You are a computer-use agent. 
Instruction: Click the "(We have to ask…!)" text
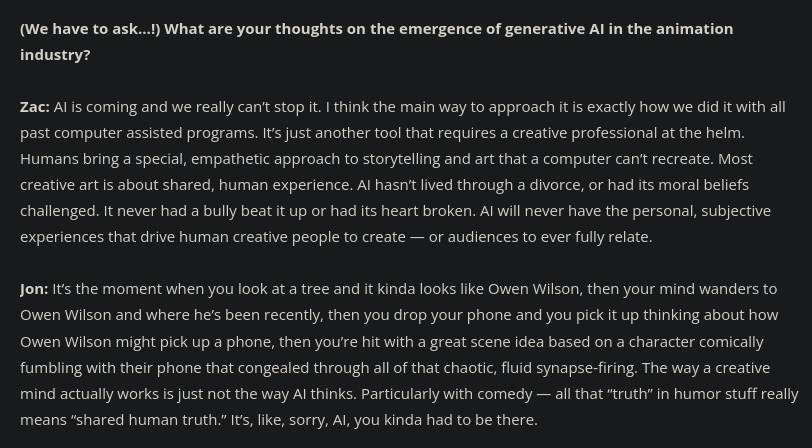click(x=90, y=29)
